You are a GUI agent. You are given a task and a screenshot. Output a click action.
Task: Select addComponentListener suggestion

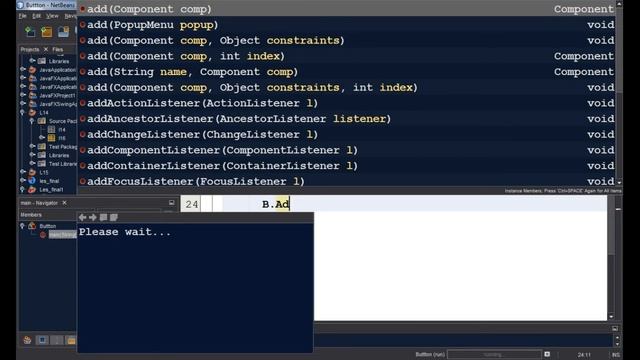(347, 150)
